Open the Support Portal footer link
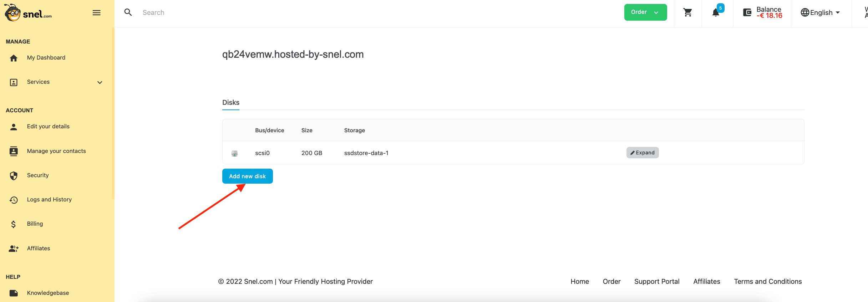Screen dimensions: 868x302 click(656, 282)
